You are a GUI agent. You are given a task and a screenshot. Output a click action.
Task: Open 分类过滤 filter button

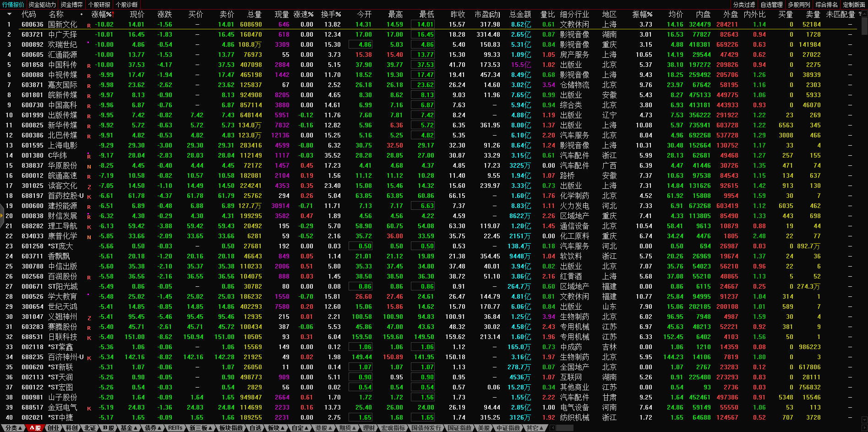[x=744, y=5]
